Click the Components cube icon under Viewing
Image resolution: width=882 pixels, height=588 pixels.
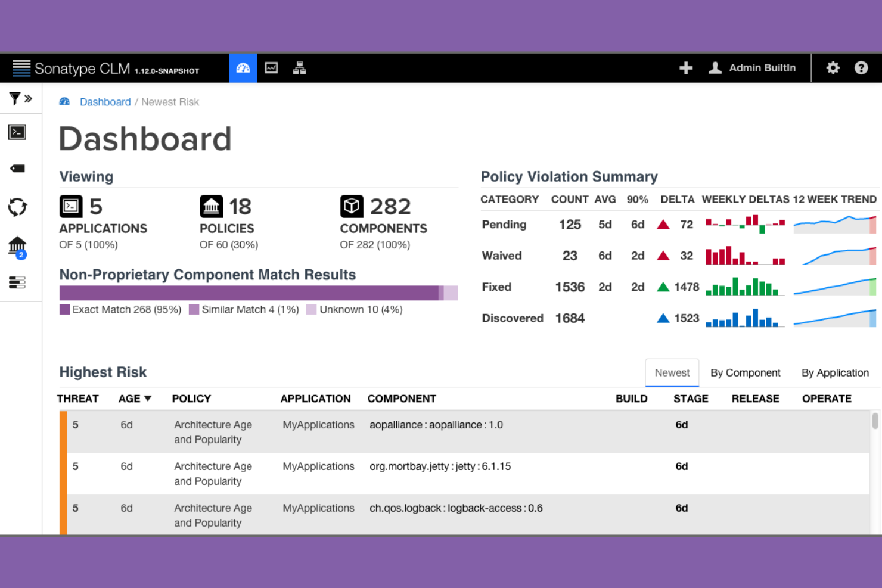(352, 207)
